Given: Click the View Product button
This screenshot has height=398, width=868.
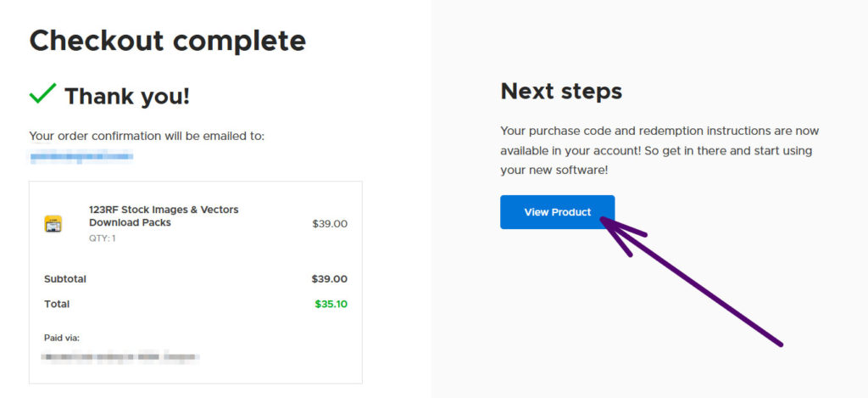Looking at the screenshot, I should 557,212.
